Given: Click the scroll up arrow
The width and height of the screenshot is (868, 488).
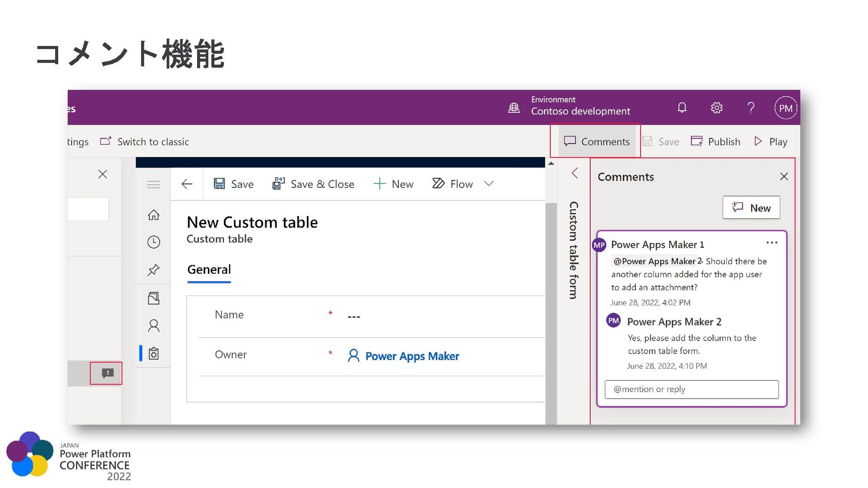Looking at the screenshot, I should [x=551, y=164].
